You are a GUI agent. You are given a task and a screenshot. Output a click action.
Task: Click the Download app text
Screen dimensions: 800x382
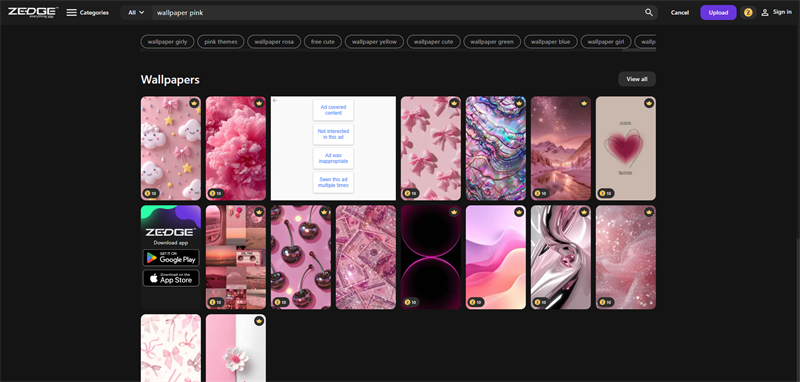click(x=171, y=243)
